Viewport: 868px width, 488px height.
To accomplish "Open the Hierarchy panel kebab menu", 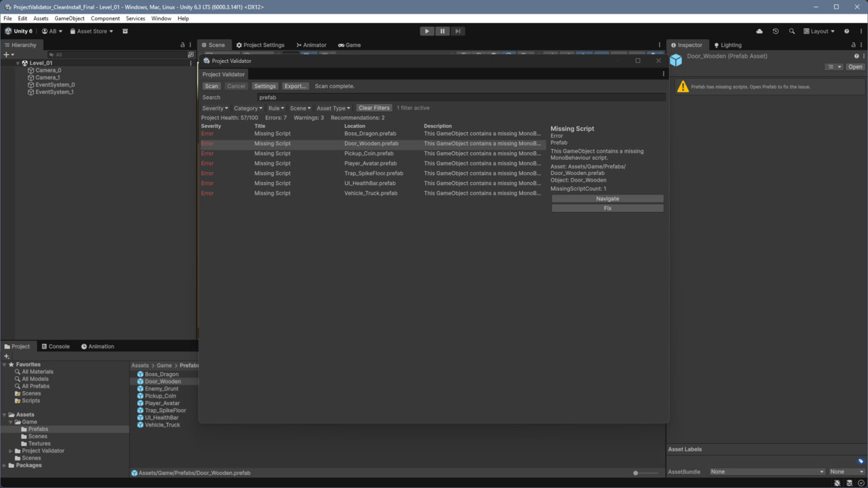I will coord(191,45).
